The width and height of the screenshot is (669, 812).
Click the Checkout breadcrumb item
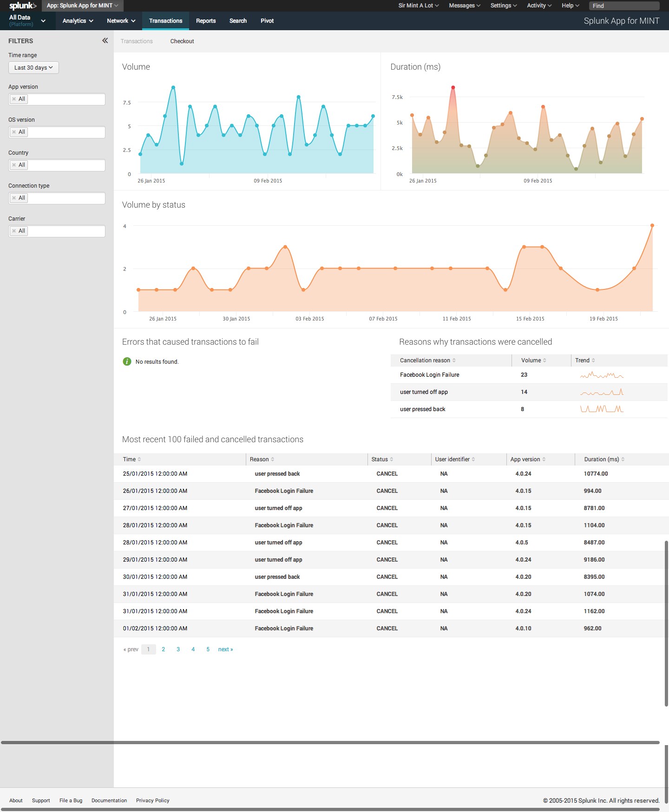point(182,41)
